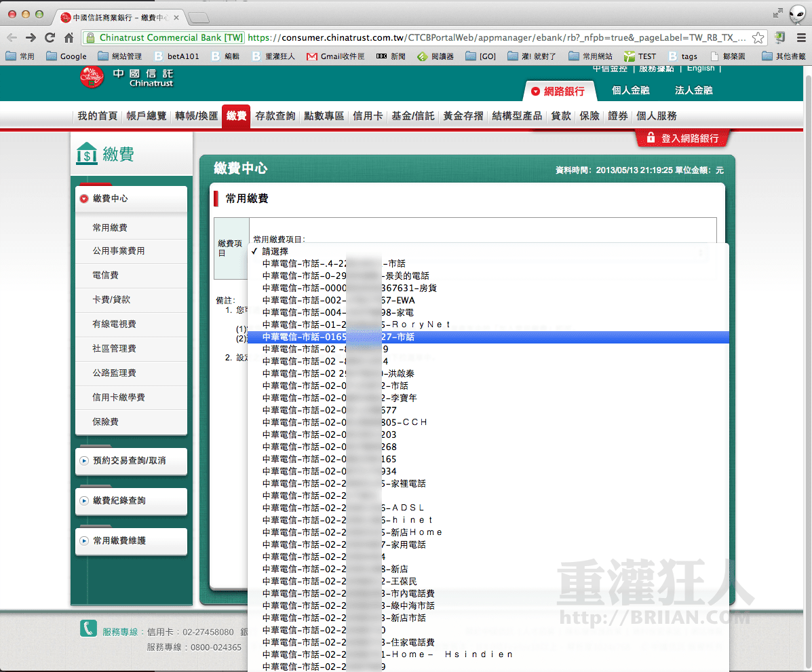Expand 繳費紀錄查詢 sidebar section
Viewport: 812px width, 672px height.
tap(131, 500)
